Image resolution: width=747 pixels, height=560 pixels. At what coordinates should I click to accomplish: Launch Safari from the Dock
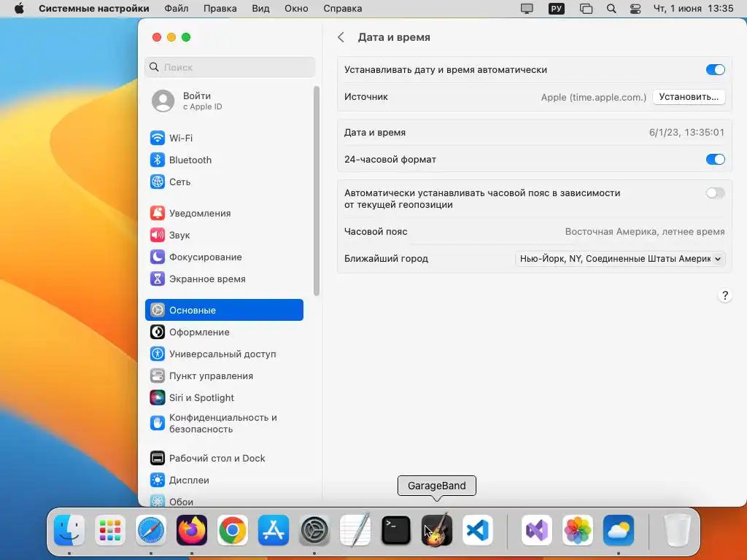(151, 530)
